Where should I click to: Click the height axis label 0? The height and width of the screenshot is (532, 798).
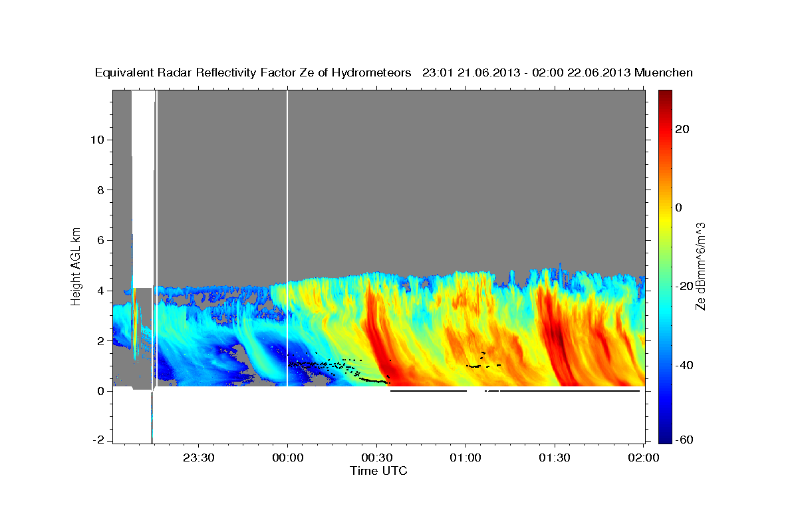[x=101, y=391]
